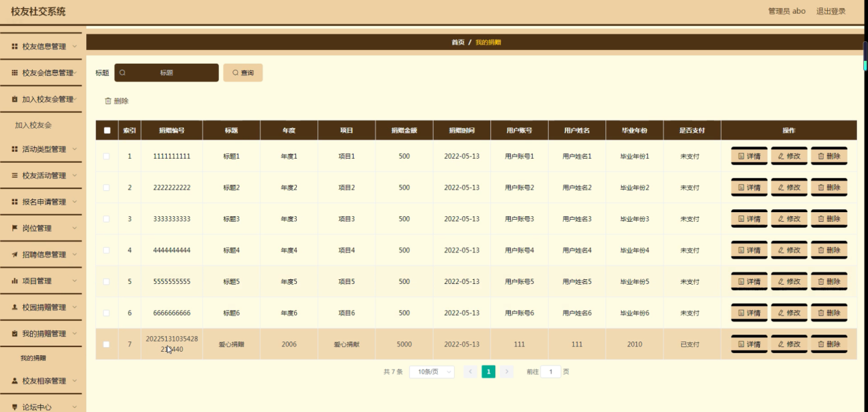Expand 岗位管理 chevron
The width and height of the screenshot is (868, 412).
click(x=75, y=228)
